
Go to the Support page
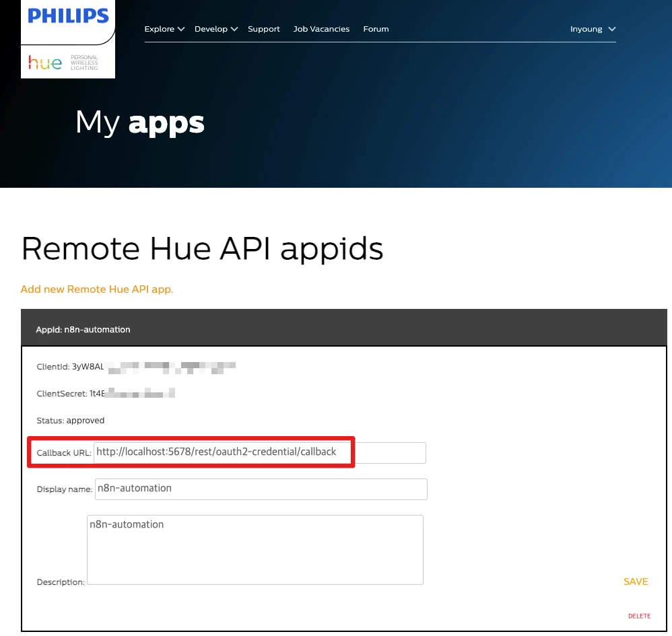(x=263, y=29)
